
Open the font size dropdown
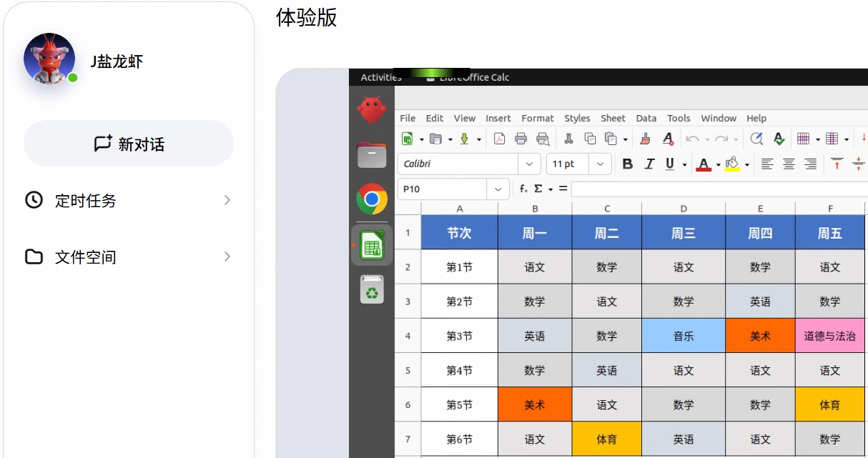pyautogui.click(x=601, y=164)
